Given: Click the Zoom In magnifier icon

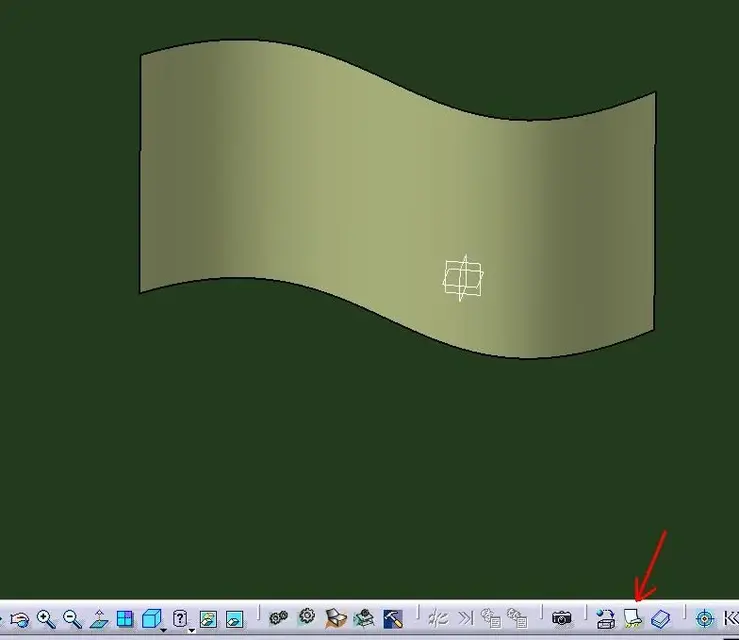Looking at the screenshot, I should coord(46,619).
